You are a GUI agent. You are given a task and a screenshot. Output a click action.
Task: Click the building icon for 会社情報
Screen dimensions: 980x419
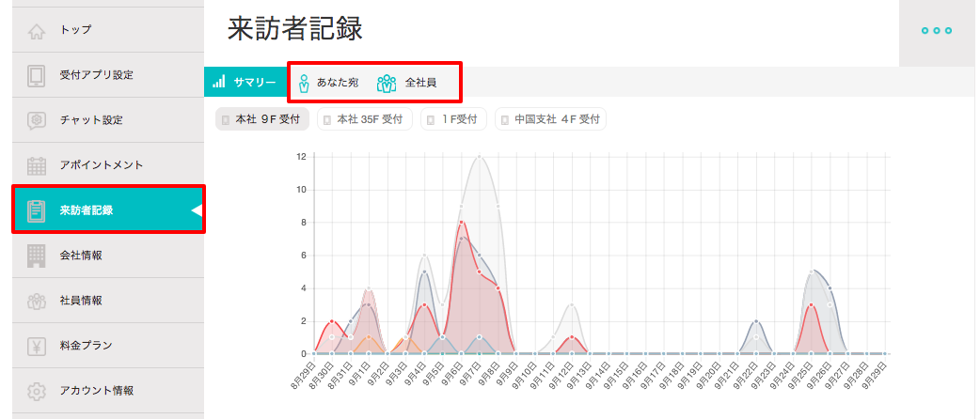(37, 256)
